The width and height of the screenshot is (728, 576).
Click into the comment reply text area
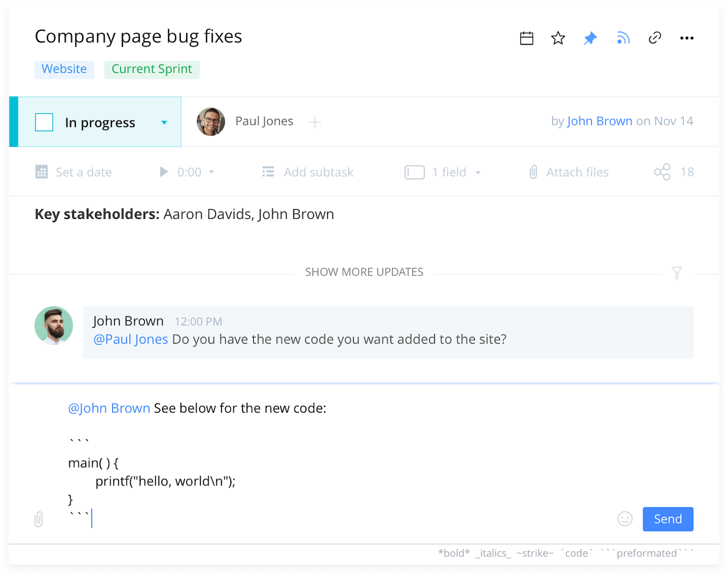pos(333,463)
